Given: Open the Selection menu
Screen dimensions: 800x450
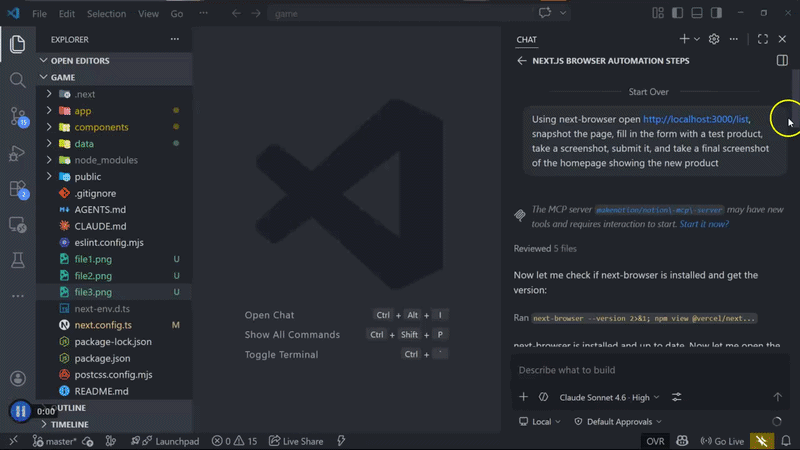Looking at the screenshot, I should click(106, 14).
